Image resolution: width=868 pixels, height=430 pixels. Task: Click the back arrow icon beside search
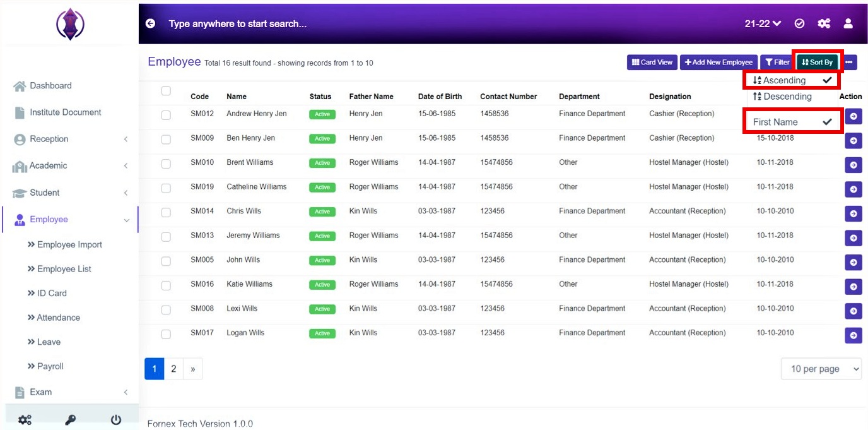150,23
